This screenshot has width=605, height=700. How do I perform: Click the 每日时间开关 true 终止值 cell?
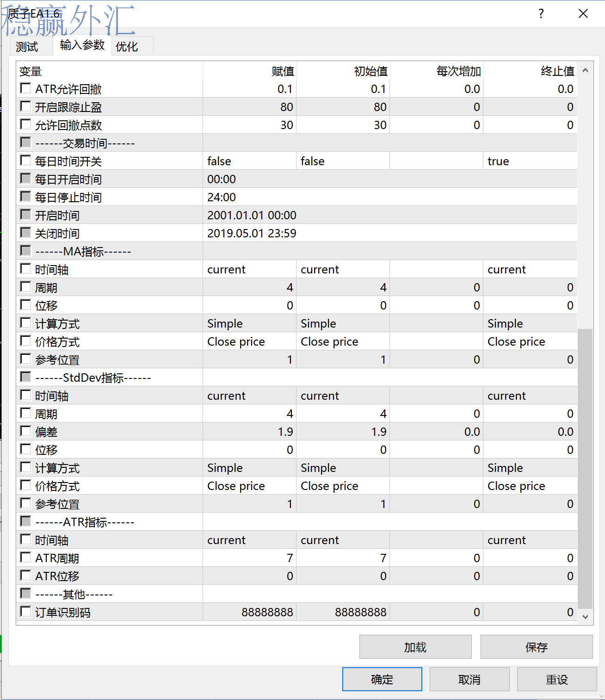pyautogui.click(x=530, y=161)
